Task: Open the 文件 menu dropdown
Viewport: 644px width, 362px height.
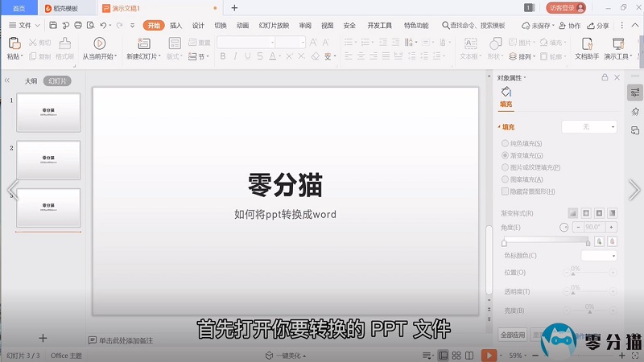Action: click(x=24, y=26)
